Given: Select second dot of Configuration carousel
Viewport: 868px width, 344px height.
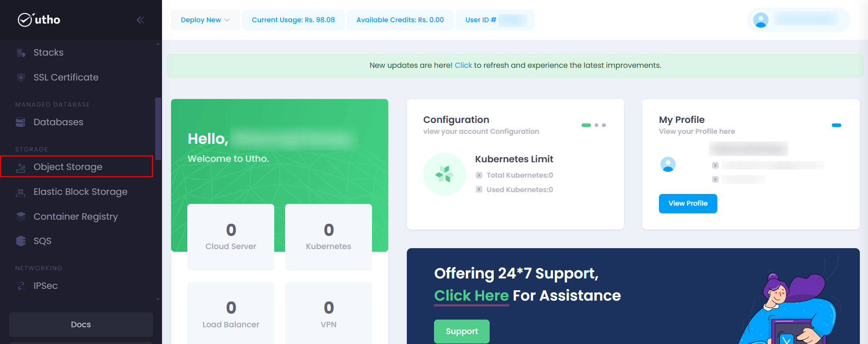Looking at the screenshot, I should pos(596,125).
